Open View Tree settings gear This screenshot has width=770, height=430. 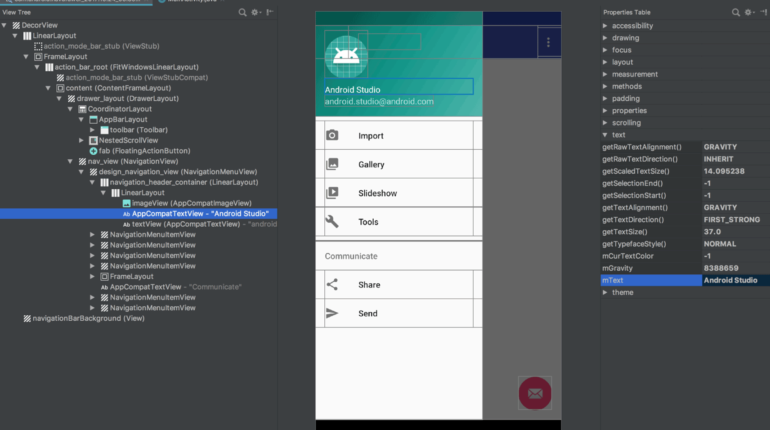(256, 12)
